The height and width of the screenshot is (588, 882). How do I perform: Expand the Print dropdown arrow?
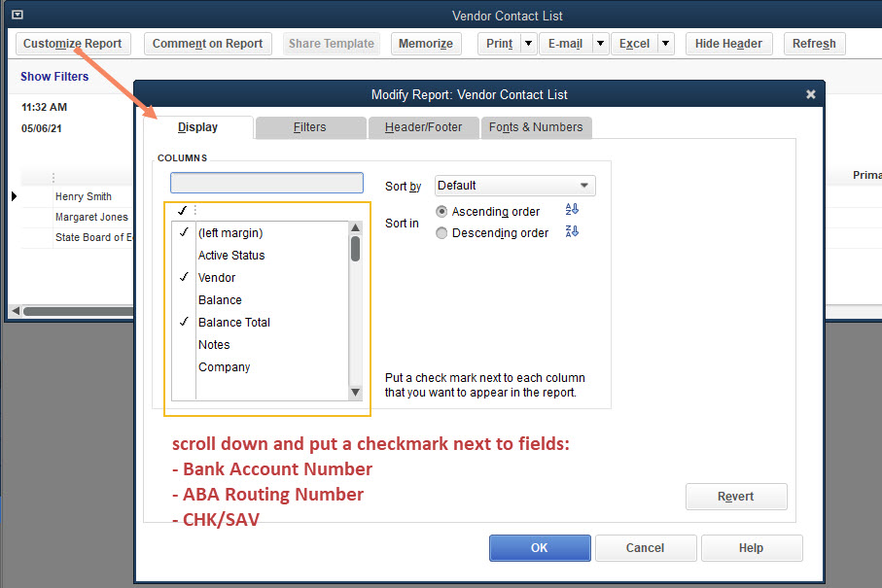coord(528,44)
